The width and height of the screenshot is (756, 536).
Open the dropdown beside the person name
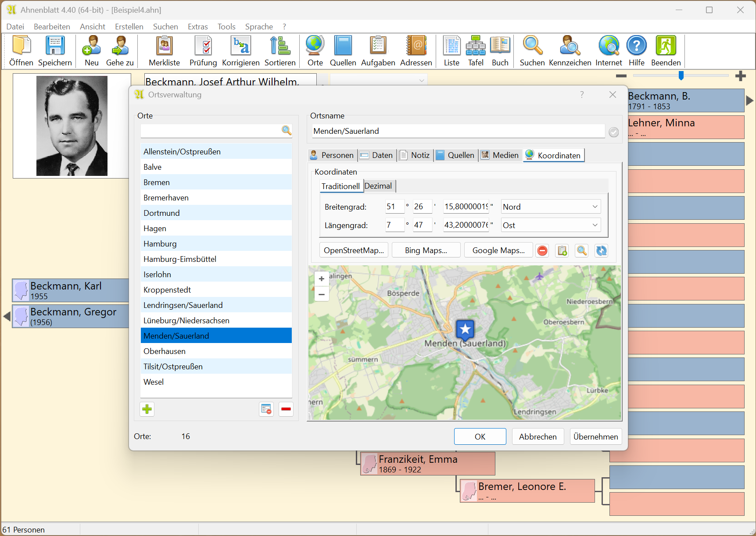[421, 81]
